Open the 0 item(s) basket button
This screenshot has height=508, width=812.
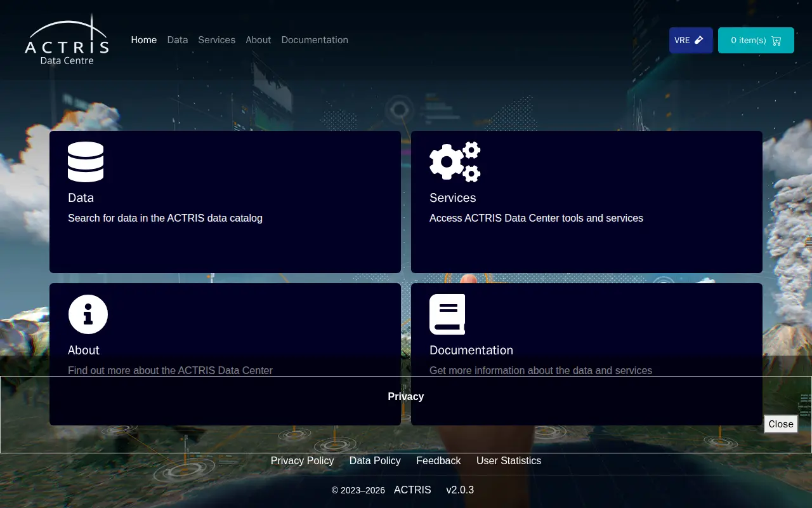(756, 40)
